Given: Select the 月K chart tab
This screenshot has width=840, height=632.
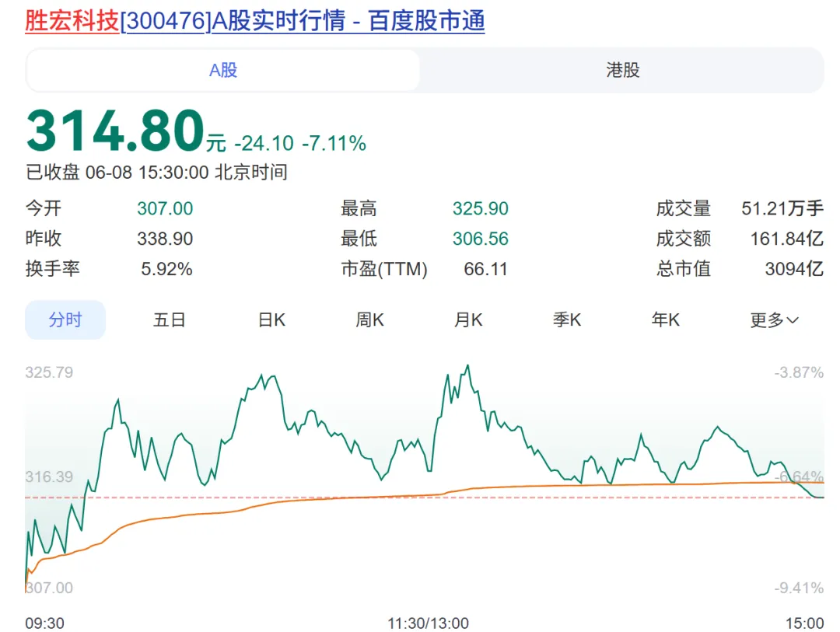Looking at the screenshot, I should tap(468, 319).
